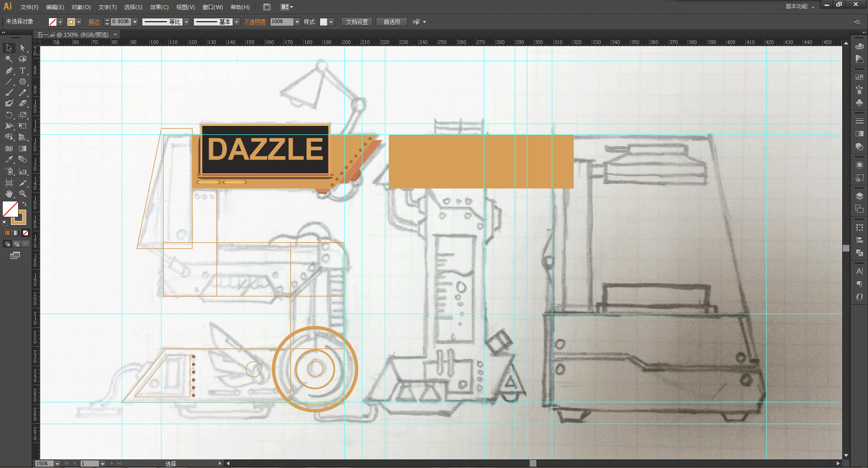
Task: Change the screen mode
Action: (x=15, y=256)
